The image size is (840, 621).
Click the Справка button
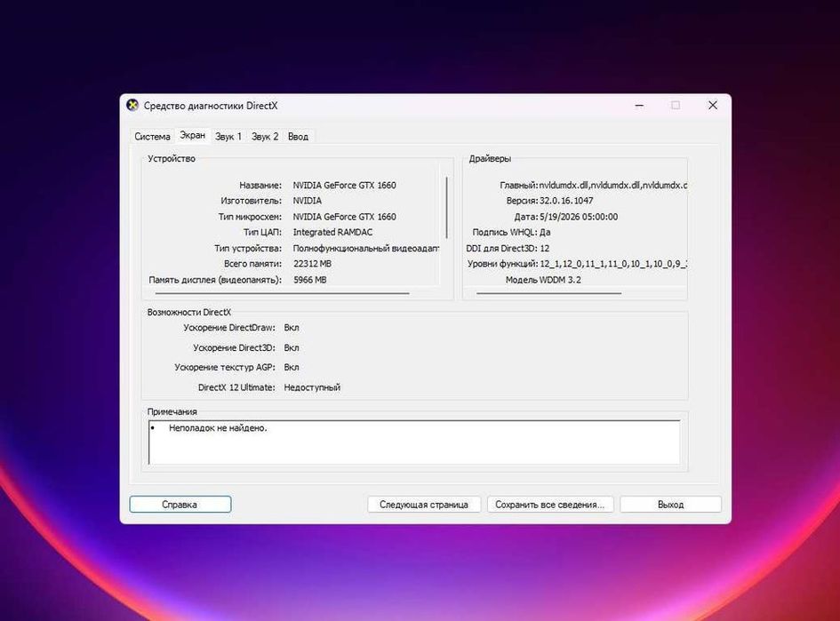180,505
